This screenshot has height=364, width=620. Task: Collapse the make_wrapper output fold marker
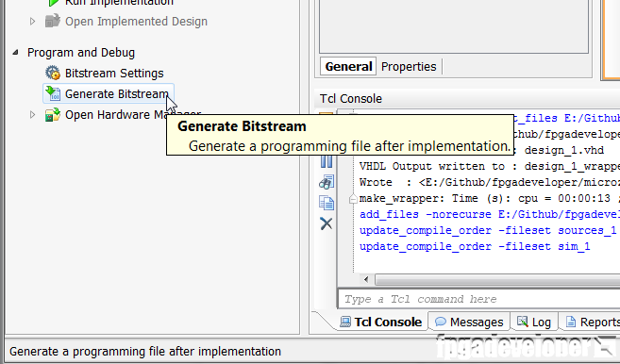click(353, 199)
